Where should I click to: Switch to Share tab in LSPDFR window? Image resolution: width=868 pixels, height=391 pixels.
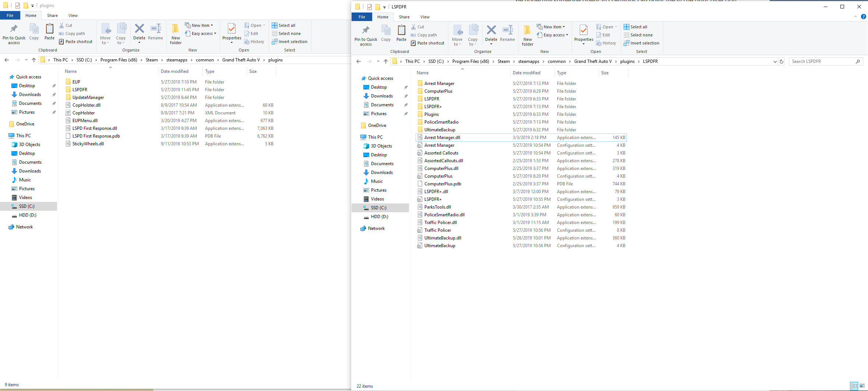[x=404, y=17]
